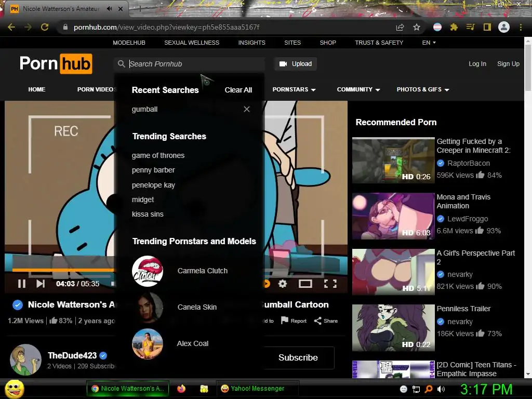Open the browser profile avatar icon
This screenshot has height=399, width=532.
coord(504,27)
